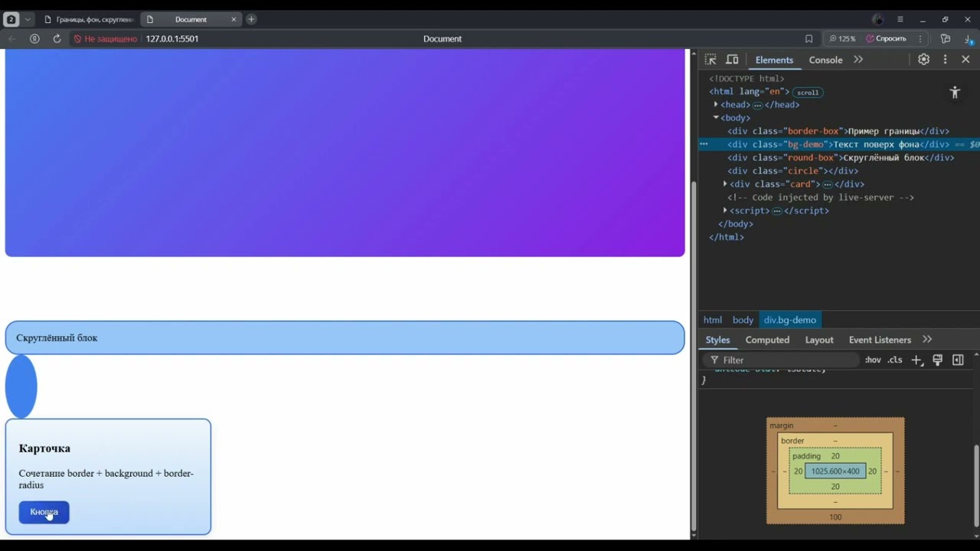The width and height of the screenshot is (980, 551).
Task: Switch to the Elements tab
Action: [774, 60]
